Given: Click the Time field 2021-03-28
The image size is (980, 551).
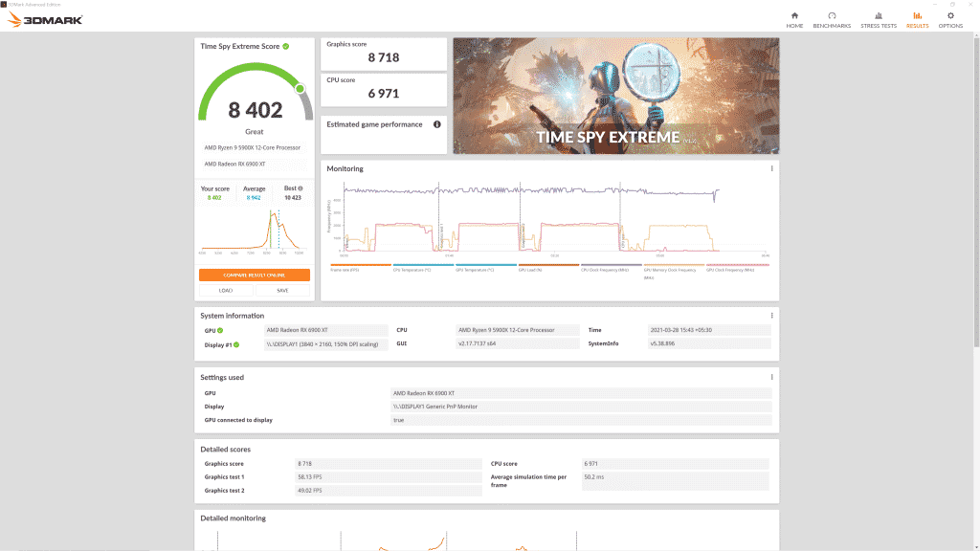Looking at the screenshot, I should [709, 330].
